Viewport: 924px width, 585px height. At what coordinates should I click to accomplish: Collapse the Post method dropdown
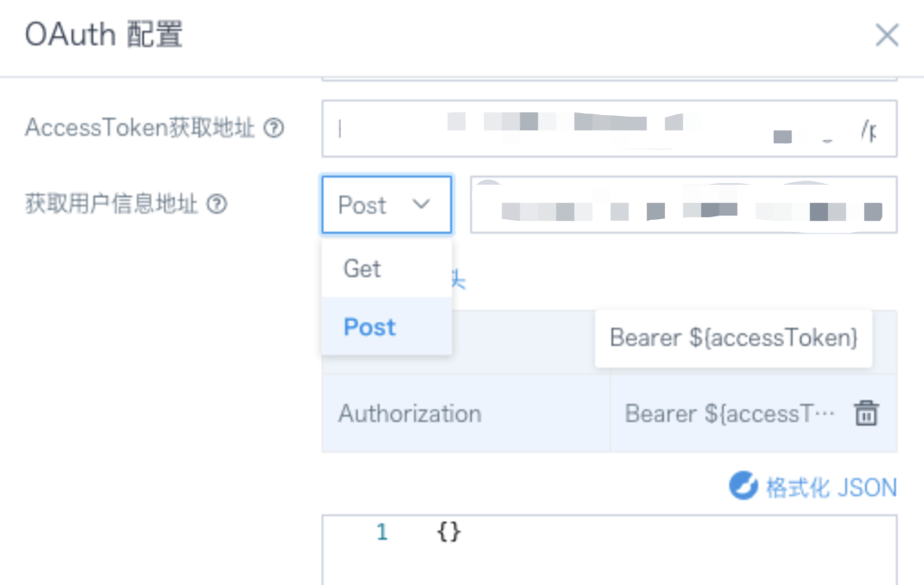click(387, 205)
